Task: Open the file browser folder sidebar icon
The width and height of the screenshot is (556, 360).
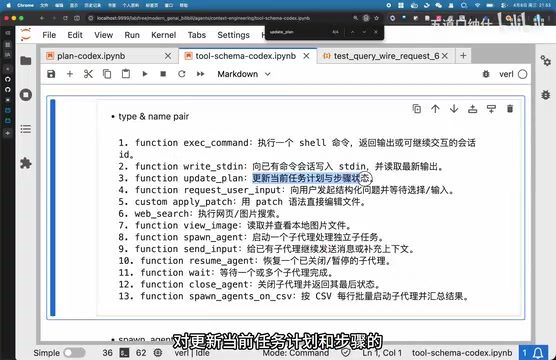Action: point(26,61)
